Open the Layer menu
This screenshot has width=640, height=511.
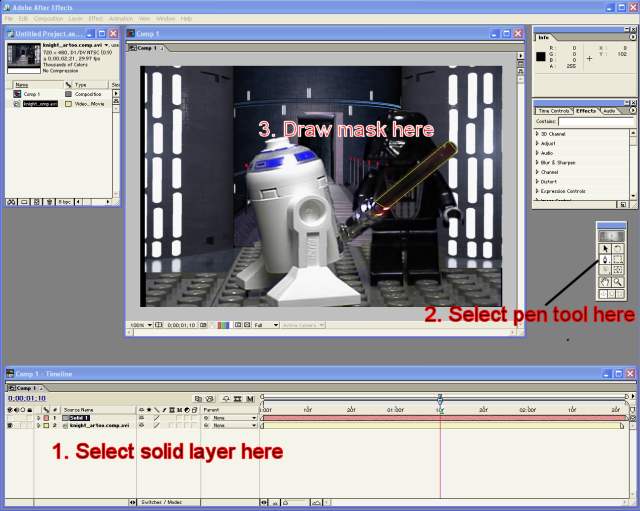[x=75, y=19]
